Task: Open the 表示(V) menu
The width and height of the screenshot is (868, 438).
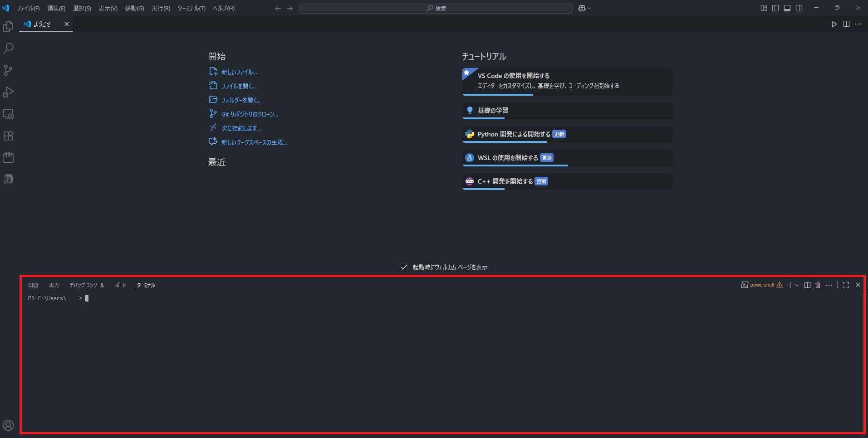Action: [108, 8]
